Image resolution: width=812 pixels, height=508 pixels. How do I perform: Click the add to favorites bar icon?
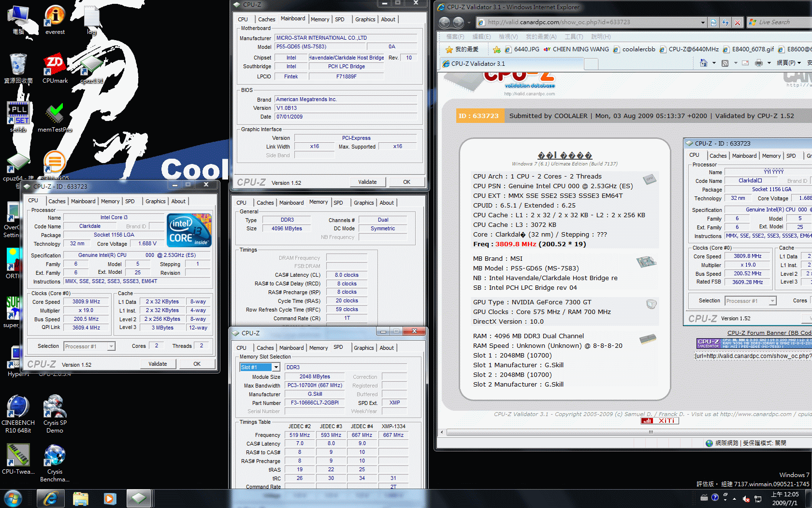[x=496, y=49]
